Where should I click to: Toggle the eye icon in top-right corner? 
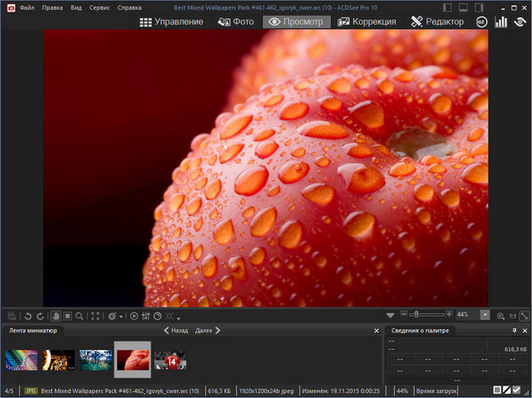coord(520,22)
